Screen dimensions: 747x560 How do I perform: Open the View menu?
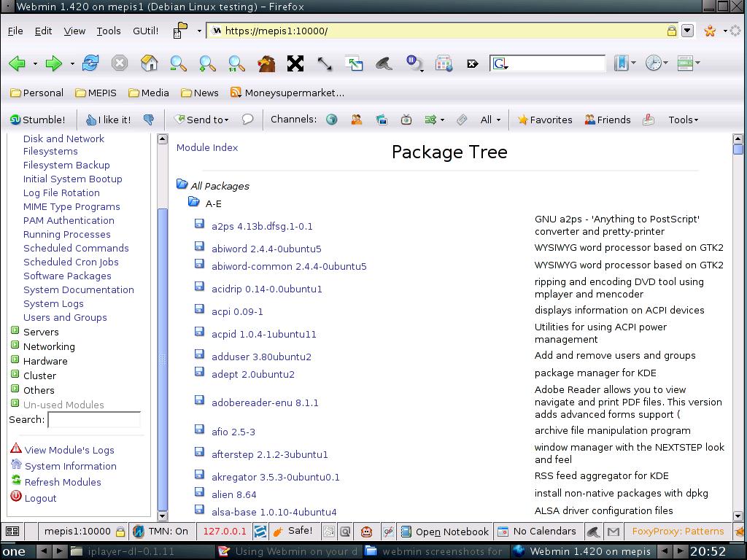(75, 31)
